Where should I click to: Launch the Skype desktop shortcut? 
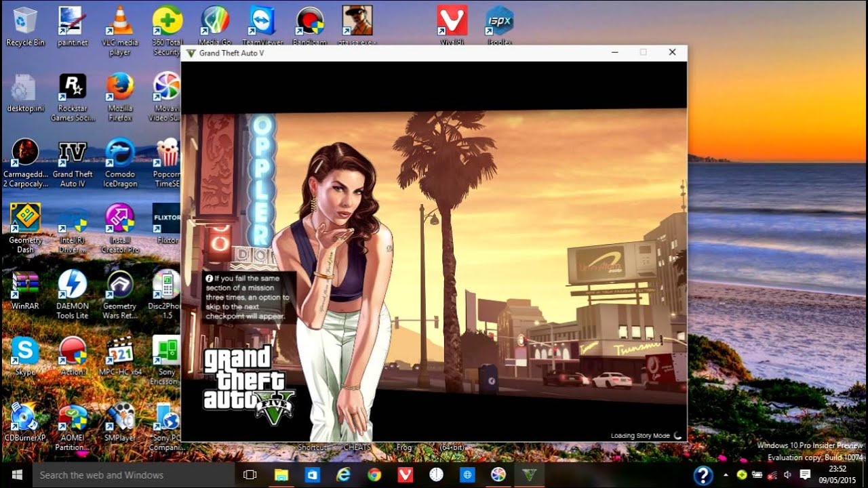25,356
